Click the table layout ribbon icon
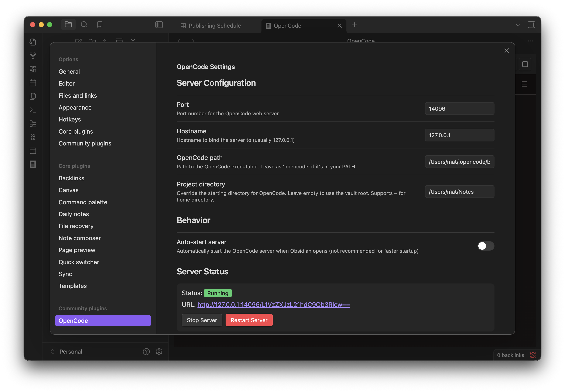Image resolution: width=565 pixels, height=392 pixels. pyautogui.click(x=33, y=151)
